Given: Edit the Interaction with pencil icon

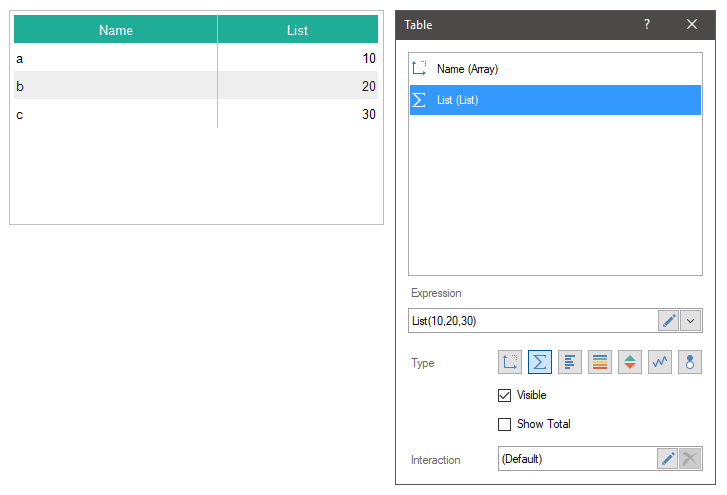Looking at the screenshot, I should pyautogui.click(x=668, y=459).
